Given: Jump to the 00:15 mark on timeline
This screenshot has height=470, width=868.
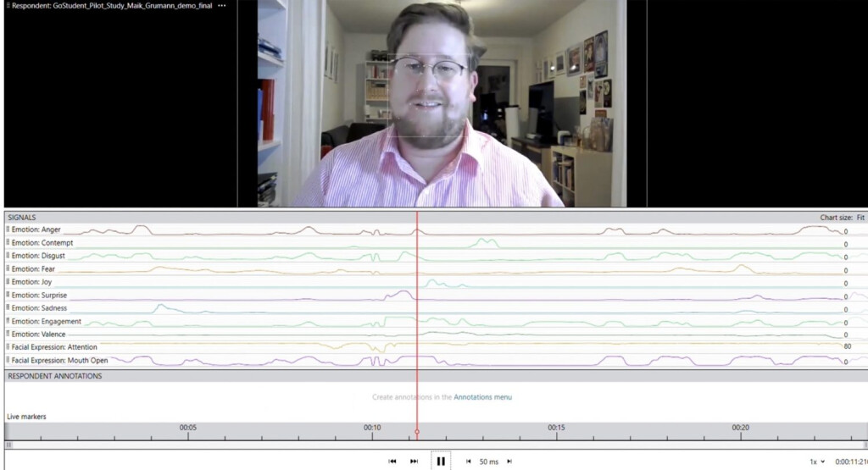Looking at the screenshot, I should (x=555, y=429).
